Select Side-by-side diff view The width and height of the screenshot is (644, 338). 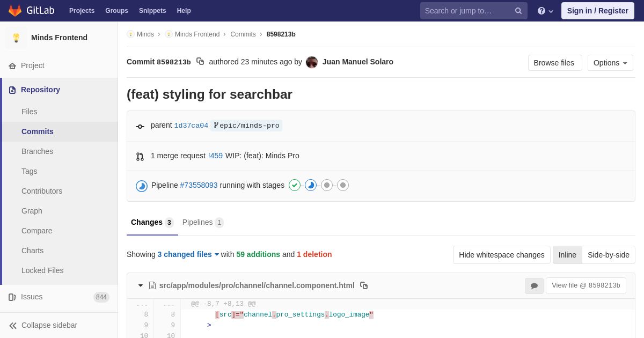[x=609, y=255]
